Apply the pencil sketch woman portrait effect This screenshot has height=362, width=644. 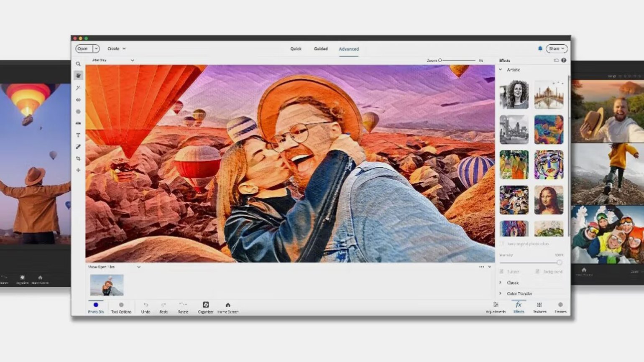point(514,95)
